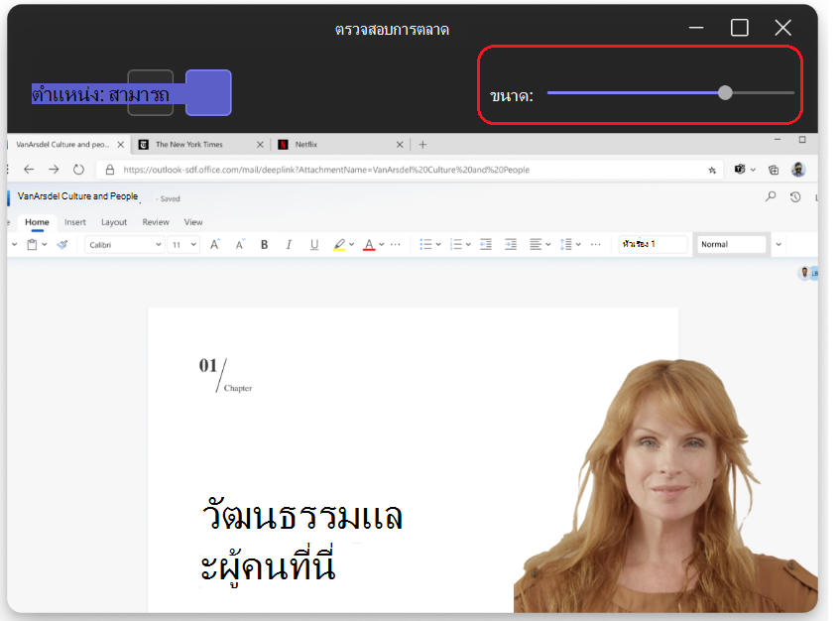Open the Review ribbon tab
The width and height of the screenshot is (840, 621).
tap(156, 222)
